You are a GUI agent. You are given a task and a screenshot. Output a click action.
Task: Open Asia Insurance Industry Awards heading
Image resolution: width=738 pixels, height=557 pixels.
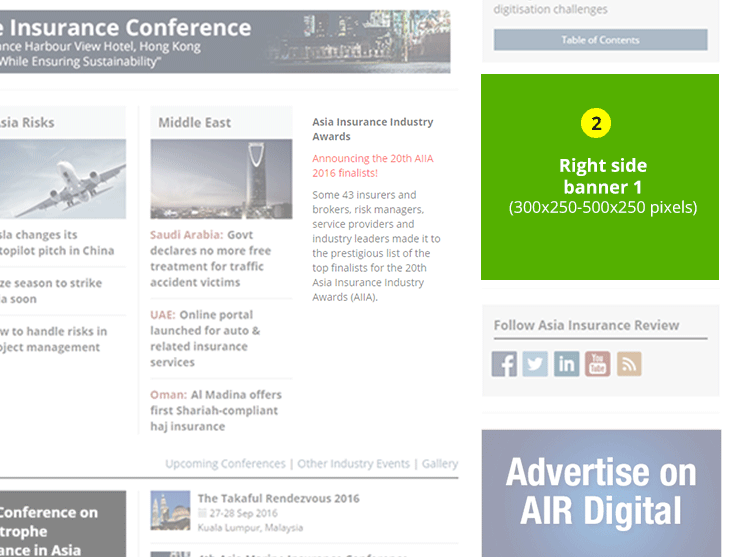tap(372, 129)
